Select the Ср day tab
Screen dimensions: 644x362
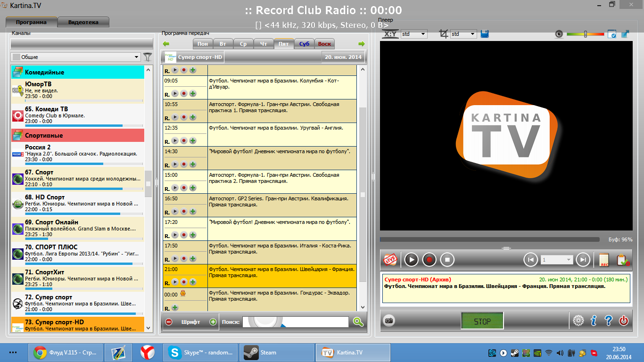(243, 44)
